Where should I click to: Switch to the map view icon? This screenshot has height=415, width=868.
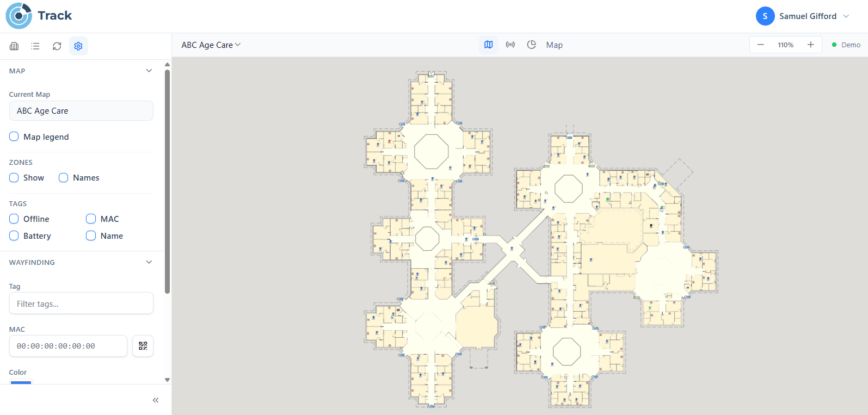click(x=489, y=45)
